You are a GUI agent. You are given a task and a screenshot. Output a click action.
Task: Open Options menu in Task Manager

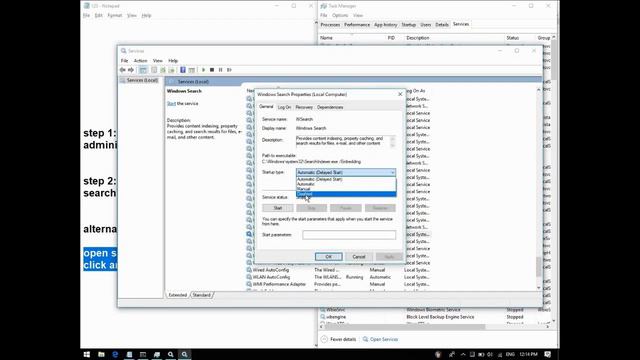340,16
